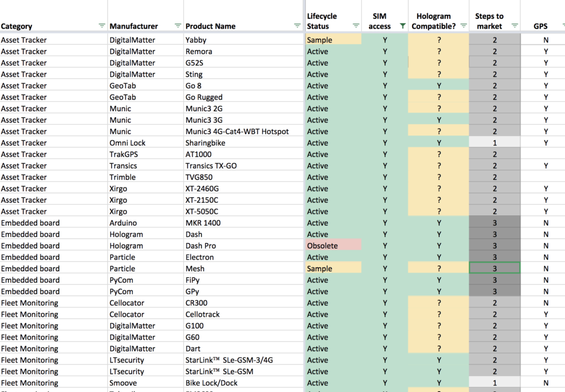Select the Munic3 3G cell
The image size is (565, 392).
tap(243, 120)
